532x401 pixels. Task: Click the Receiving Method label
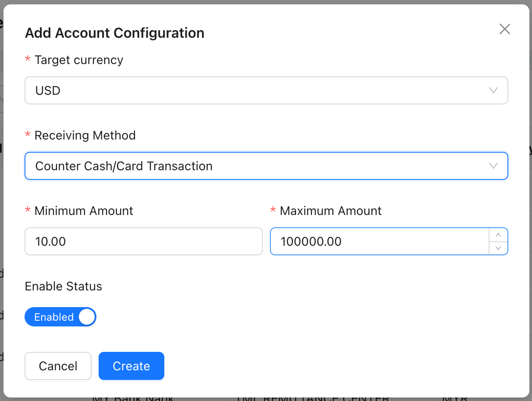85,136
